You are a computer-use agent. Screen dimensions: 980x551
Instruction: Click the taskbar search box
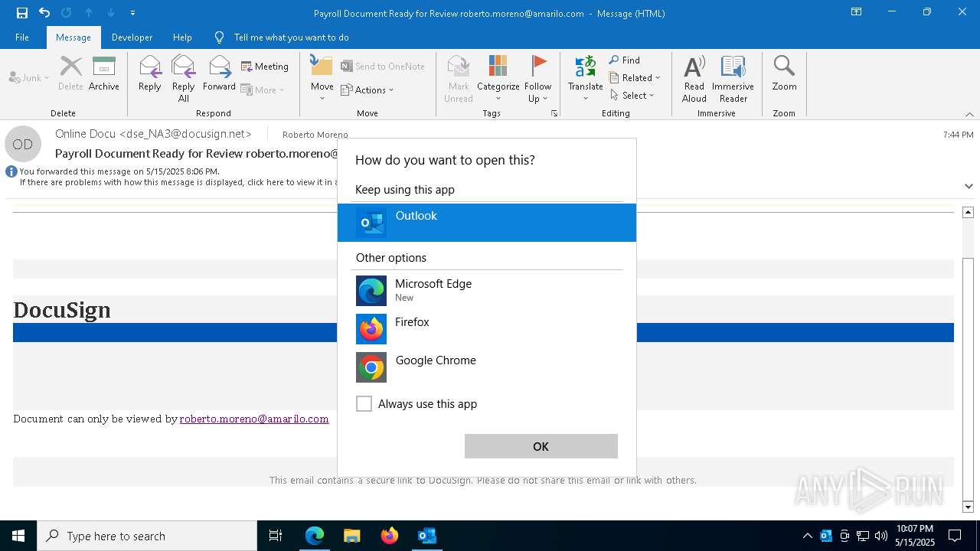coord(147,536)
